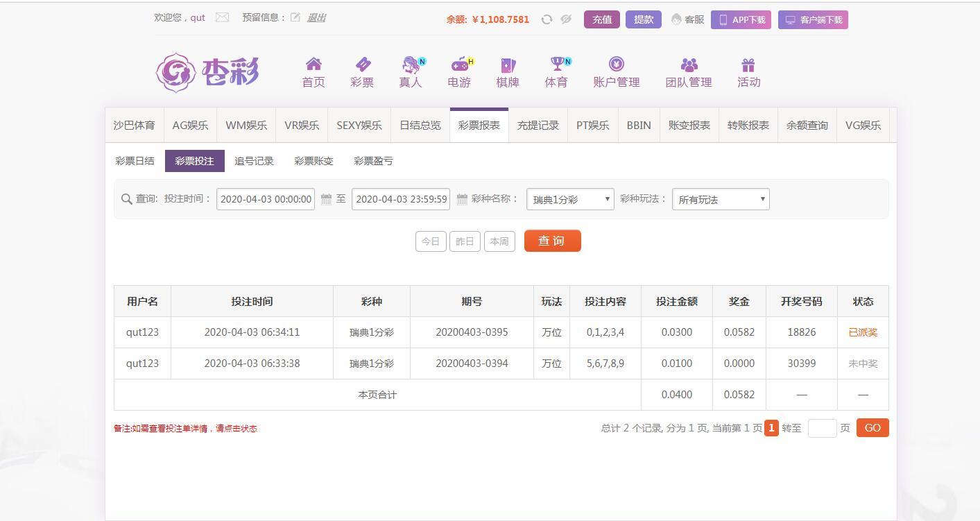980x521 pixels.
Task: Open the 体育 trophy icon
Action: 557,65
